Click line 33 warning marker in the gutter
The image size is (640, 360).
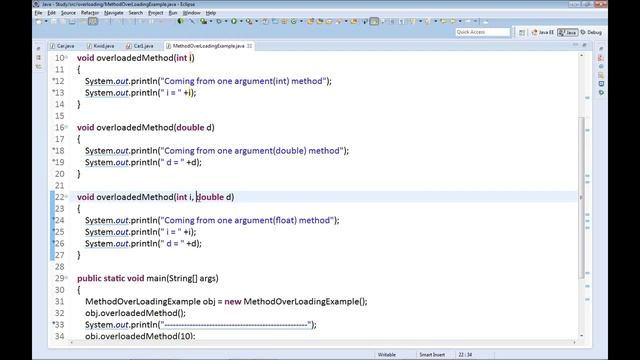(53, 324)
